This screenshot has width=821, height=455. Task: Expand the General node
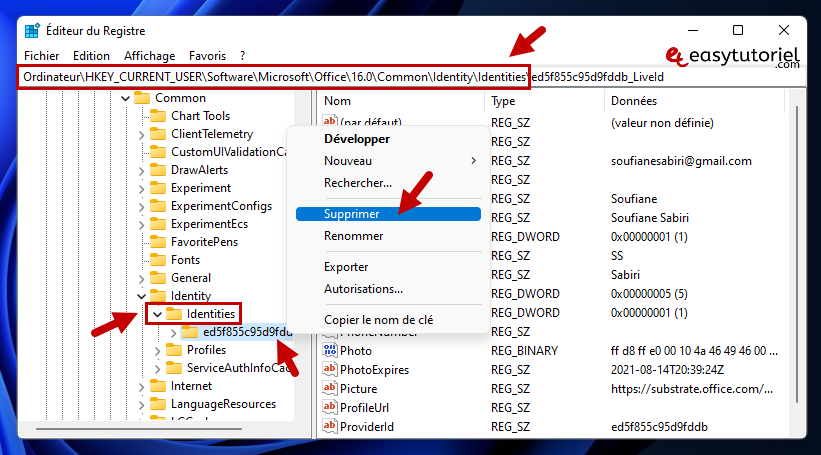pyautogui.click(x=141, y=279)
